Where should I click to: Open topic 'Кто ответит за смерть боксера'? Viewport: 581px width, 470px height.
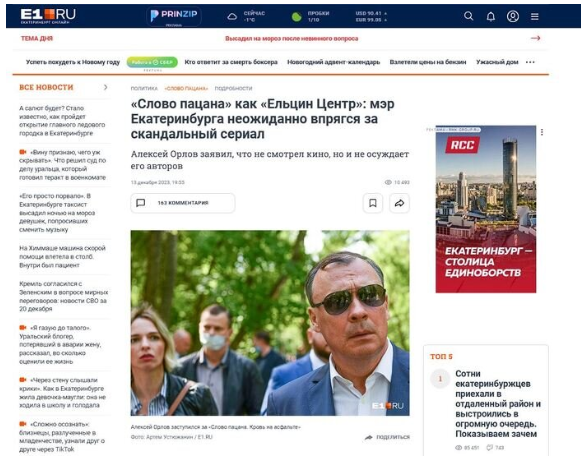pos(231,62)
